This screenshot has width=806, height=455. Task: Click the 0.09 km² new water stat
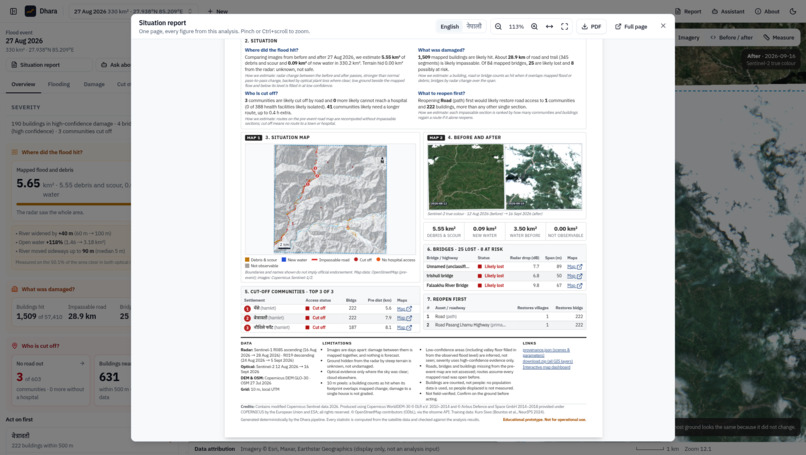point(484,231)
